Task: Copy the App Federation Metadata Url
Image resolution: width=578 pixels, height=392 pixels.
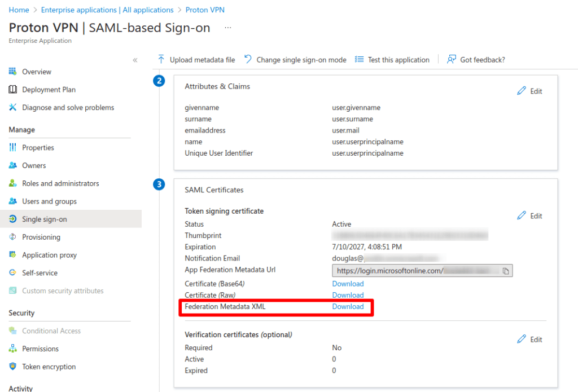Action: tap(506, 271)
